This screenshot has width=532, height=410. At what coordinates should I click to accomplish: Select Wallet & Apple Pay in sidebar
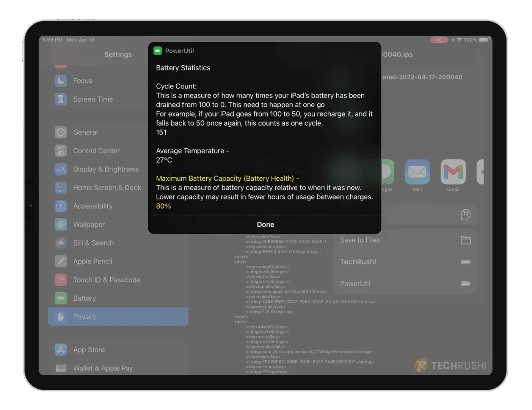pyautogui.click(x=118, y=368)
